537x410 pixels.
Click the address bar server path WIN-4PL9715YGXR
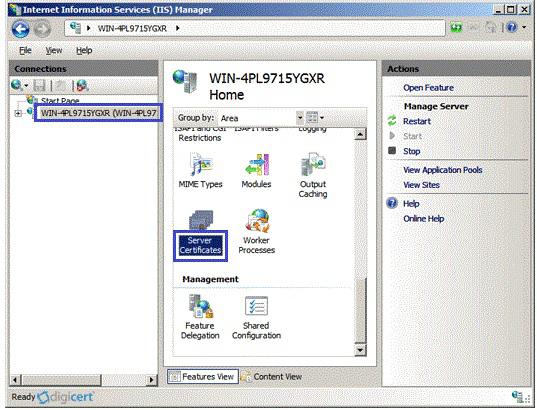(x=132, y=28)
